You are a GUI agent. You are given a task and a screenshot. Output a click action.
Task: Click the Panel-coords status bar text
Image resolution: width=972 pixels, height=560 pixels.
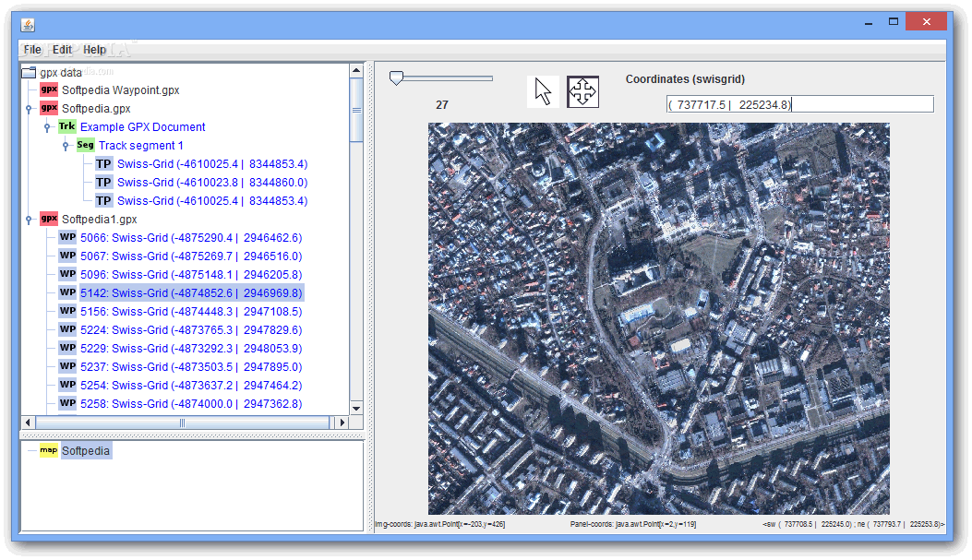click(x=633, y=524)
